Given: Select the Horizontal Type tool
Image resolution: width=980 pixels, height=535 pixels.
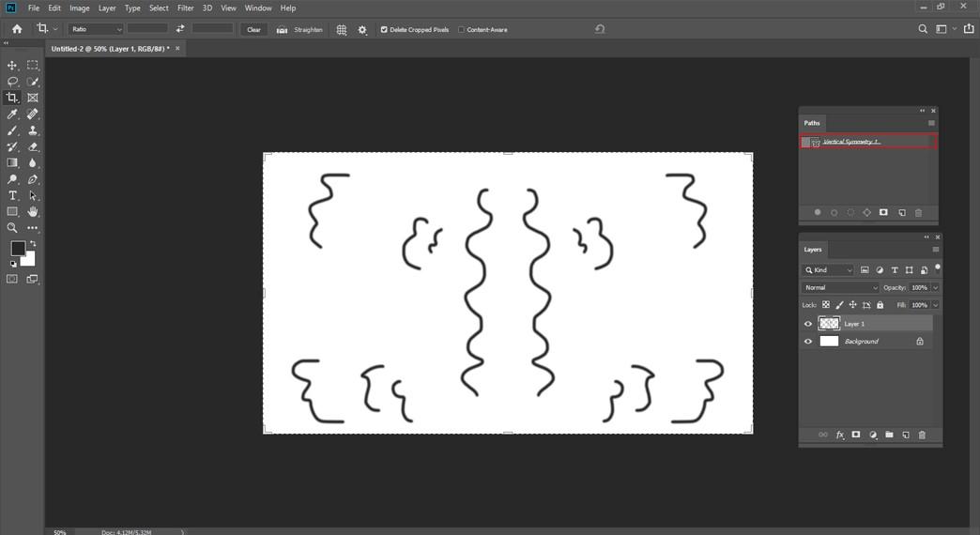Looking at the screenshot, I should (12, 195).
